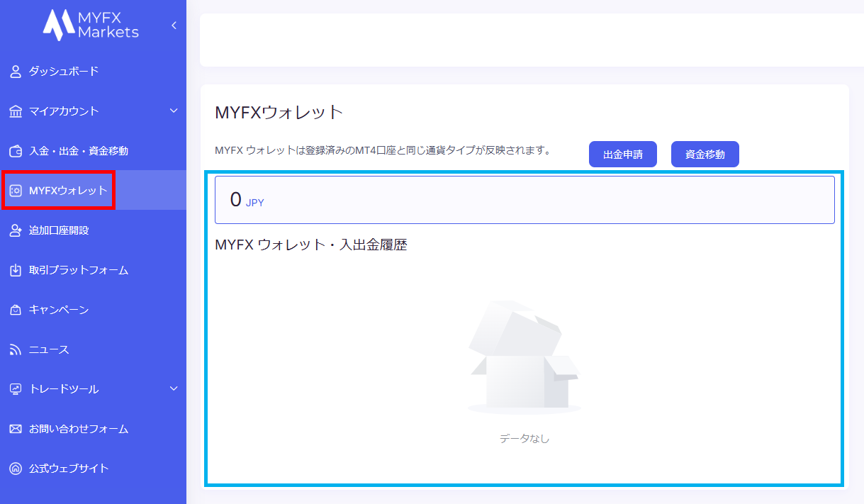Click the 取引プラットフォーム download icon
The height and width of the screenshot is (504, 864).
coord(16,270)
